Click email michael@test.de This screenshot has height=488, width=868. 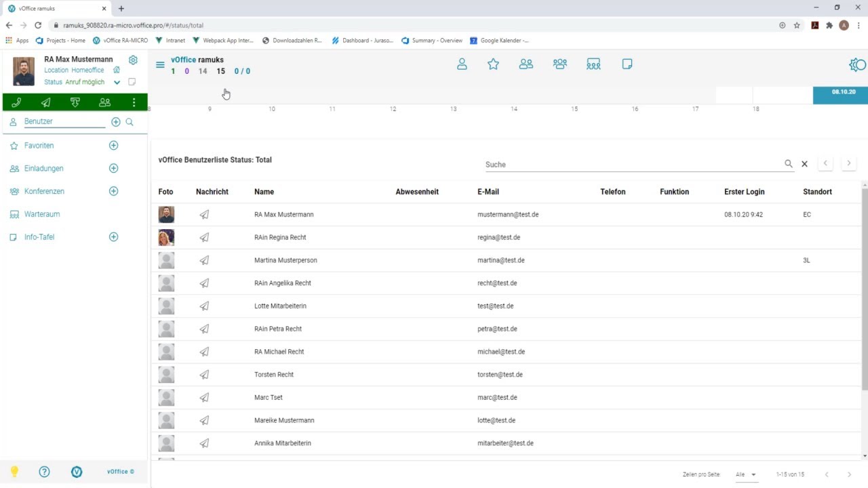coord(501,352)
